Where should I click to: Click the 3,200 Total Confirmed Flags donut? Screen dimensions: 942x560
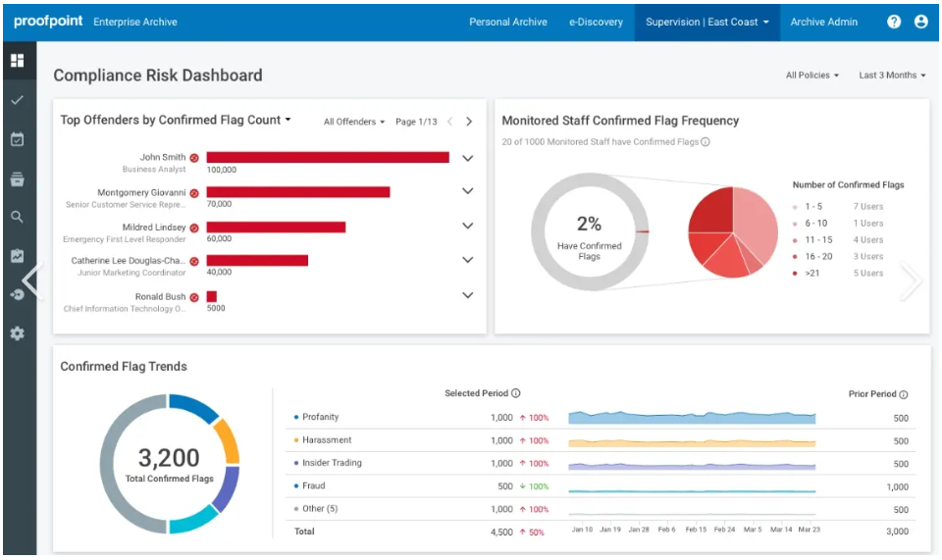point(170,464)
